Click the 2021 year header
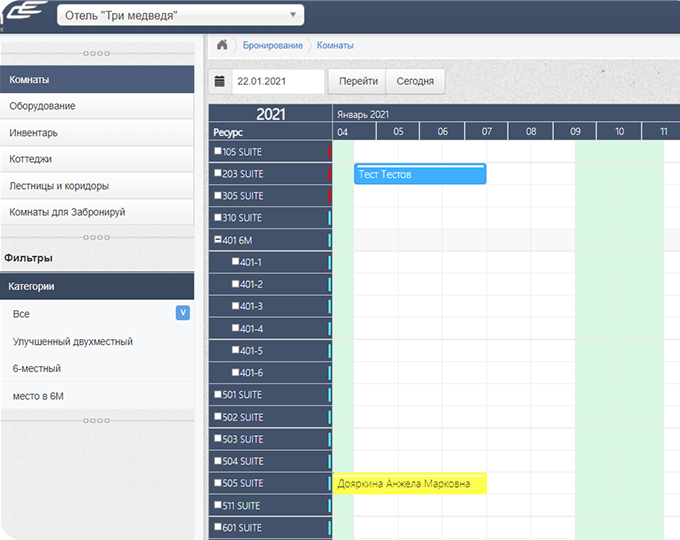Viewport: 680px width, 540px height. click(x=271, y=114)
